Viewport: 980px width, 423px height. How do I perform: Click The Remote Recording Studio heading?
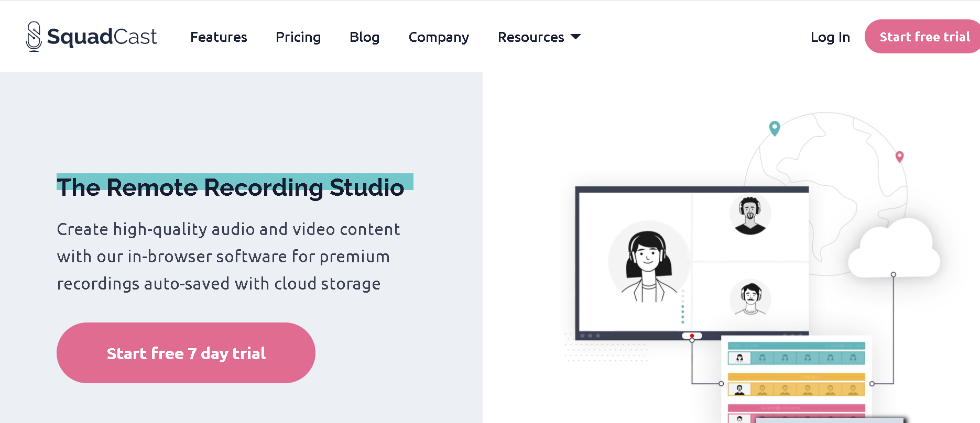click(231, 187)
